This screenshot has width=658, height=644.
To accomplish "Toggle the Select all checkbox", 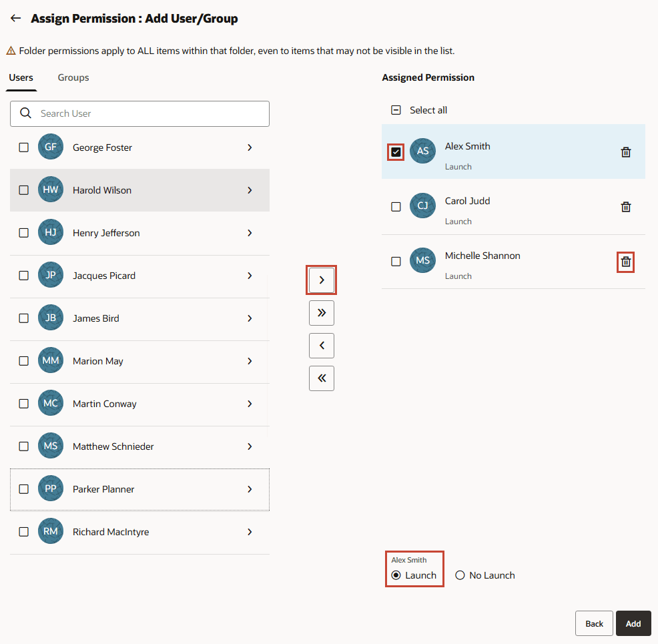I will tap(396, 110).
